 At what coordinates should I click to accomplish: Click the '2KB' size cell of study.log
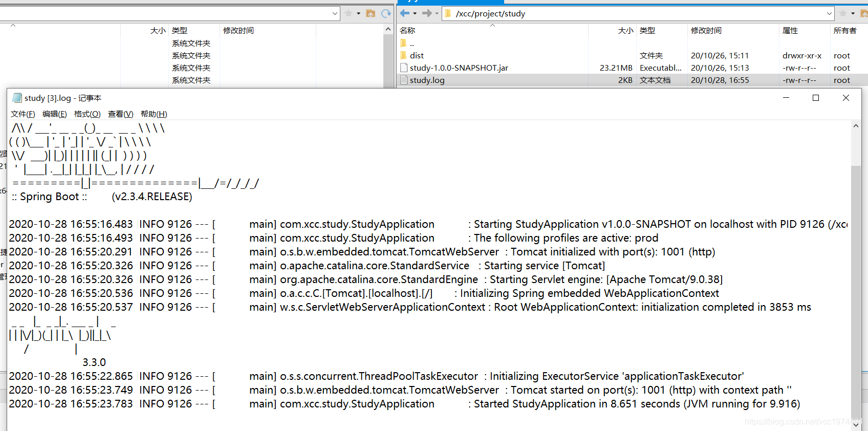[x=625, y=80]
